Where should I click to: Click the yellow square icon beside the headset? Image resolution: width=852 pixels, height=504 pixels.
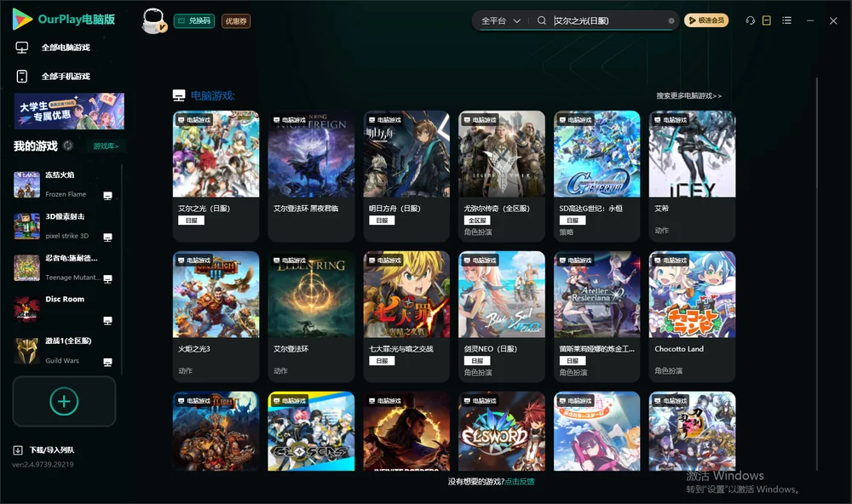tap(766, 20)
